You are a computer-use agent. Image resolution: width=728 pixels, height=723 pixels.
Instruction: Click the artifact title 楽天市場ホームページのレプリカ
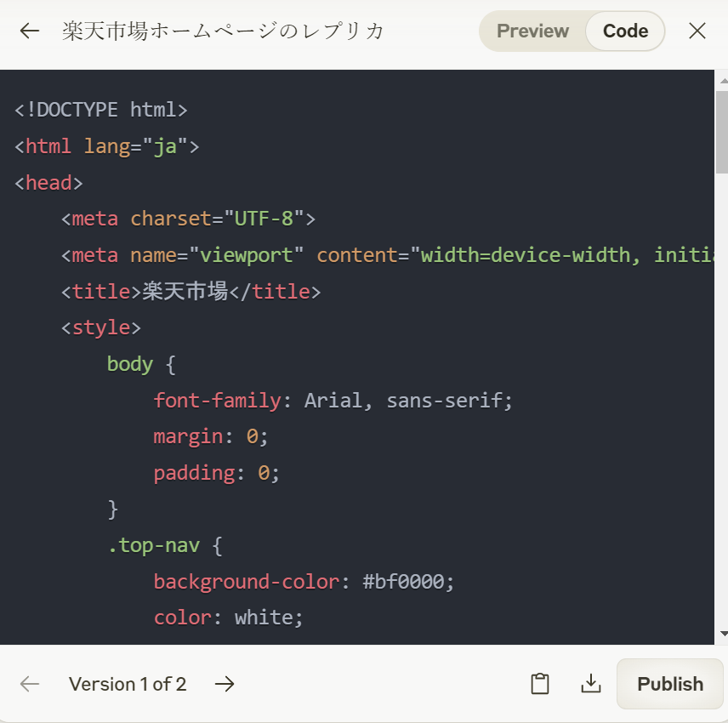[x=224, y=31]
